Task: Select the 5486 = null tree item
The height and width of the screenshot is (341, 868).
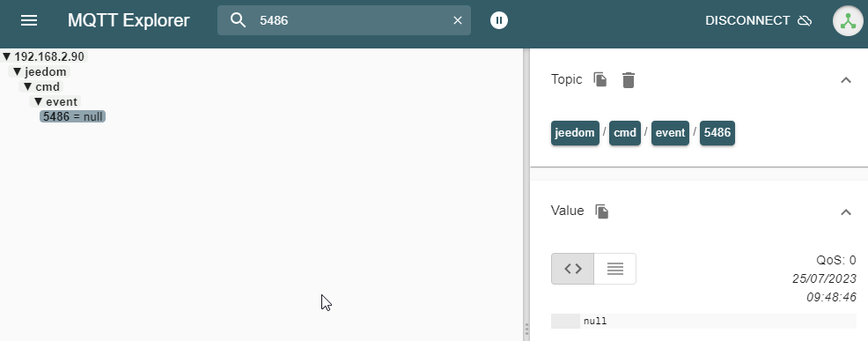Action: (x=72, y=116)
